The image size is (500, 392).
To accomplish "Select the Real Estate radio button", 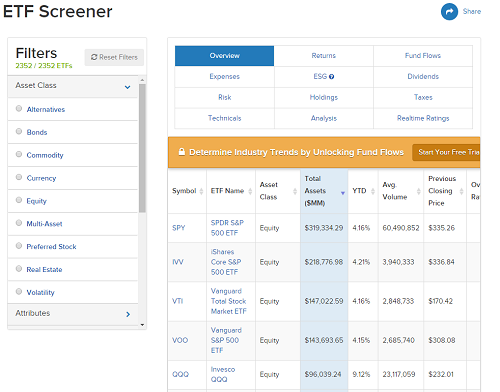I will coord(19,269).
